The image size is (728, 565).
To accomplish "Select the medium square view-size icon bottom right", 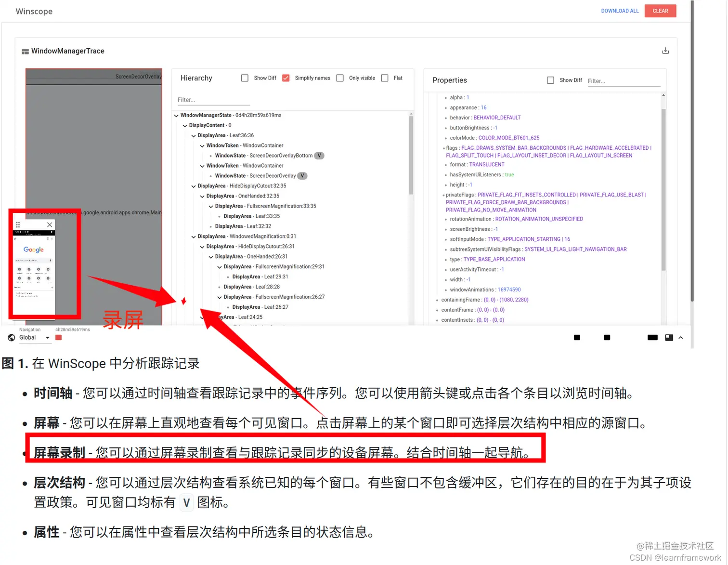I will (606, 337).
